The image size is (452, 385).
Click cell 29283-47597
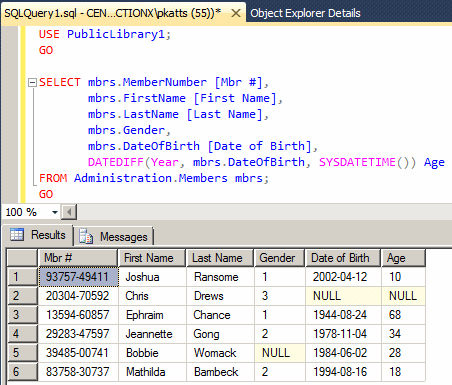(78, 334)
